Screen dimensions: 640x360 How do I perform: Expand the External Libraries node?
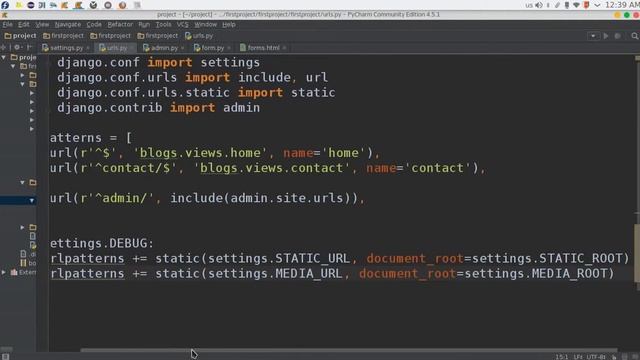[x=4, y=272]
